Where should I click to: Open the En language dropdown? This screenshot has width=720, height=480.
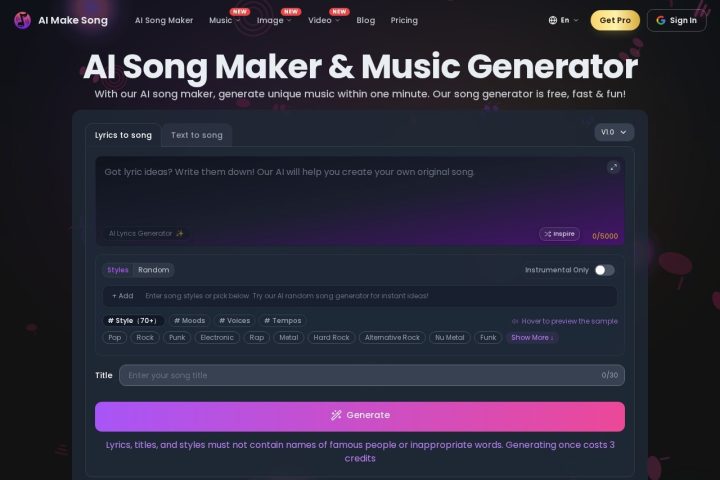[x=563, y=20]
